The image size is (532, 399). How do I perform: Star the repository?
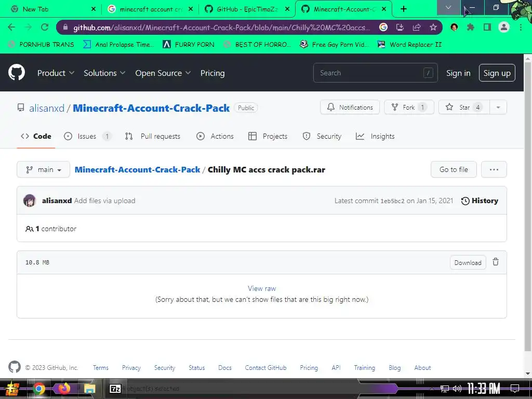tap(464, 107)
